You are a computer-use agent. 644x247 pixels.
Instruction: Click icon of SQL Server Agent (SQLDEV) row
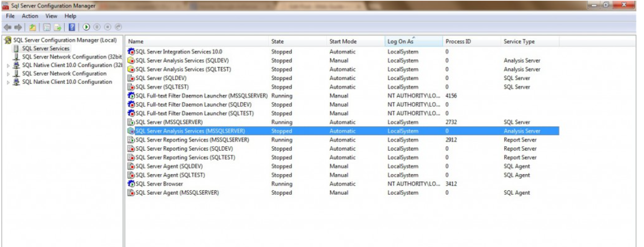pyautogui.click(x=131, y=166)
